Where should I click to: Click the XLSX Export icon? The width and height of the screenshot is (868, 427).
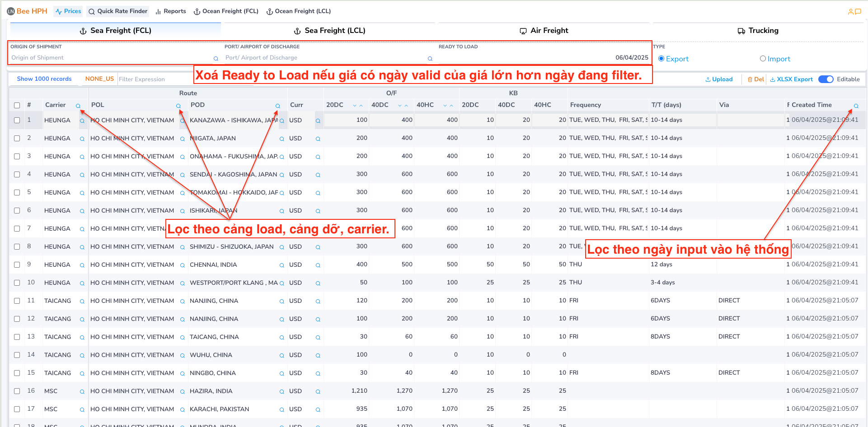772,79
